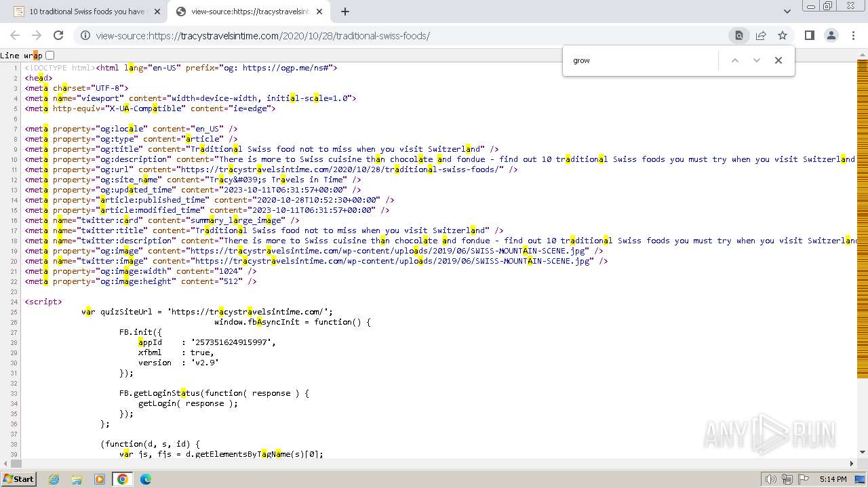The image size is (868, 488).
Task: Switch to '10 traditional Swiss foods' tab
Action: [86, 12]
